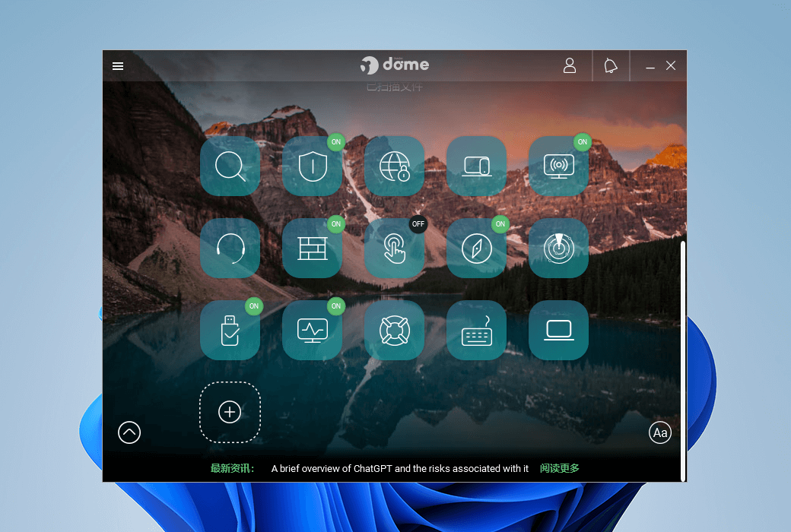The image size is (791, 532).
Task: Click the green 阅读更多 link
Action: point(560,468)
